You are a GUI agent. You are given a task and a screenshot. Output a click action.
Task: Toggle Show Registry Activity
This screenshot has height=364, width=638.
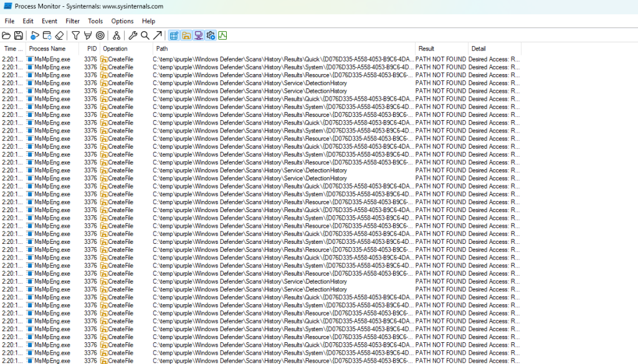click(174, 35)
